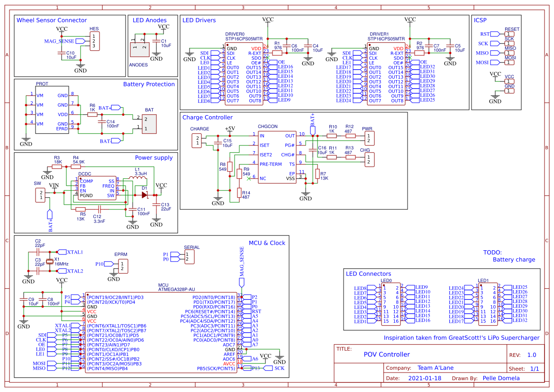Click the MAG_SENSE net label near HES
The width and height of the screenshot is (554, 392).
(x=59, y=41)
